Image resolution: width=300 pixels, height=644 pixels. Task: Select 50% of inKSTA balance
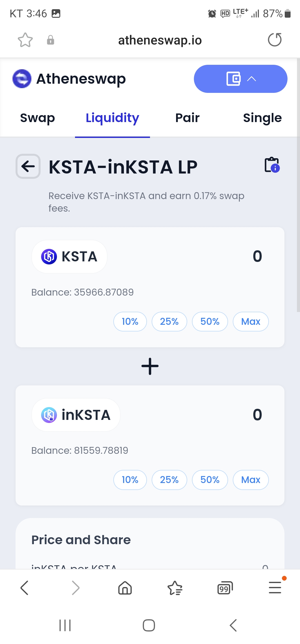pos(210,480)
